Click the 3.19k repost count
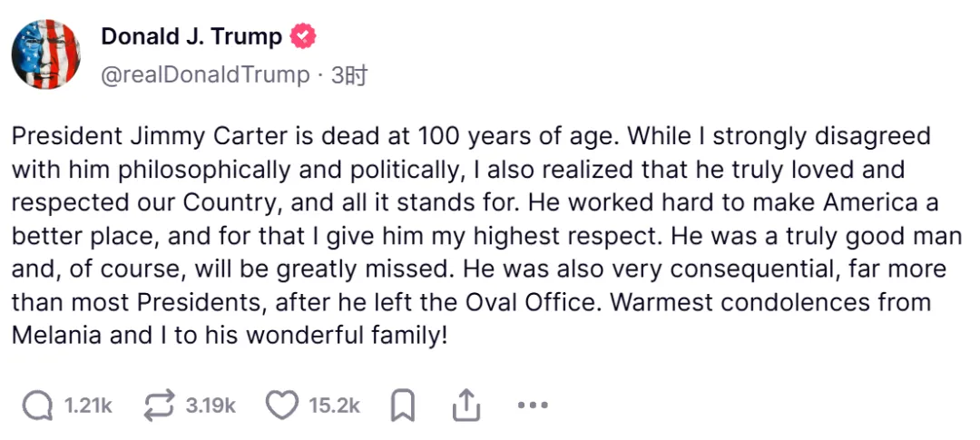980x440 pixels. [211, 406]
